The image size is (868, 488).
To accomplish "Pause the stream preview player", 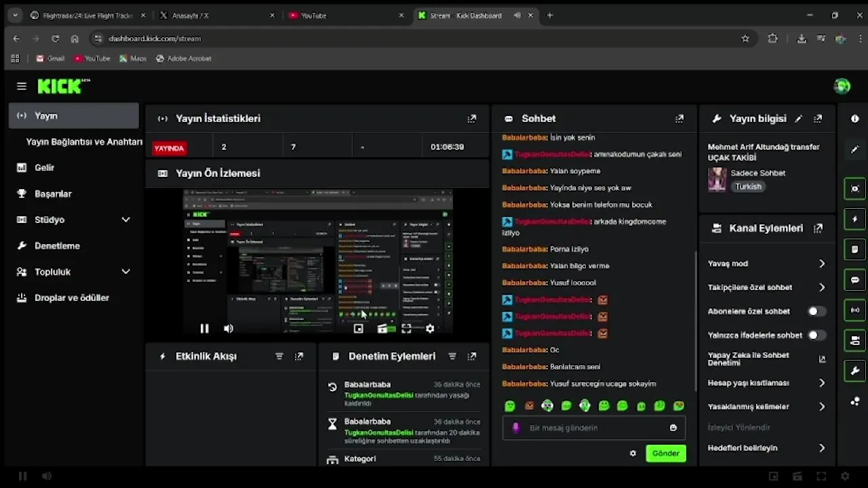I will (205, 329).
